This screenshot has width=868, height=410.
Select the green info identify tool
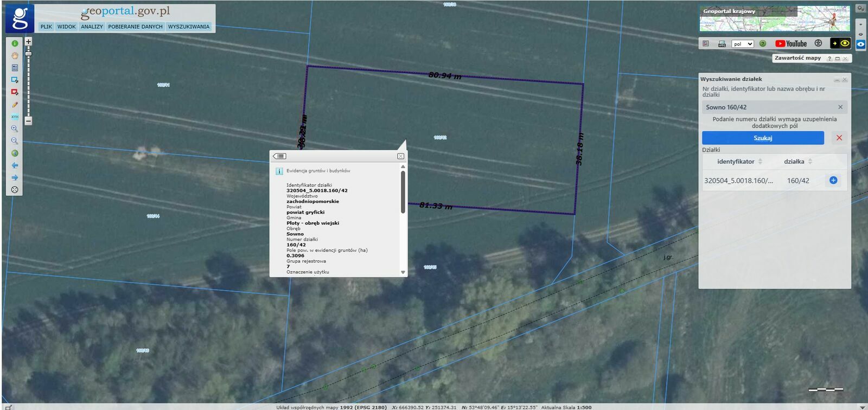15,43
